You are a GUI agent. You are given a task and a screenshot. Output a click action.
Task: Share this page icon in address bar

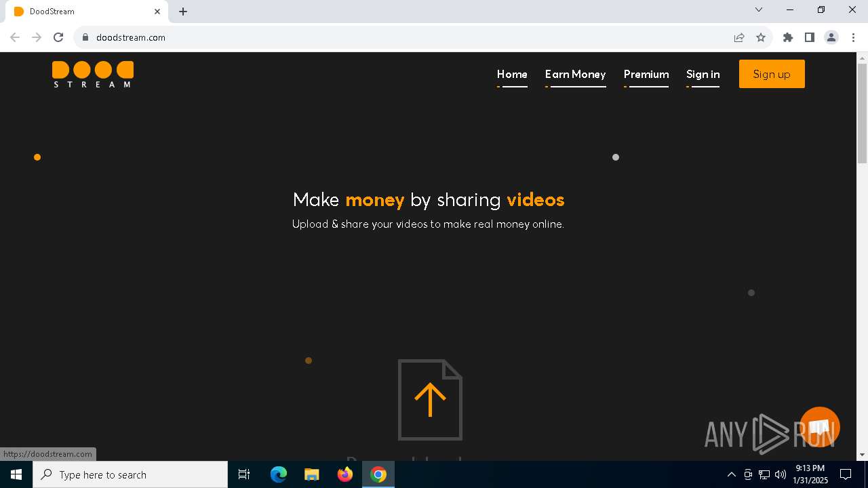(x=739, y=37)
